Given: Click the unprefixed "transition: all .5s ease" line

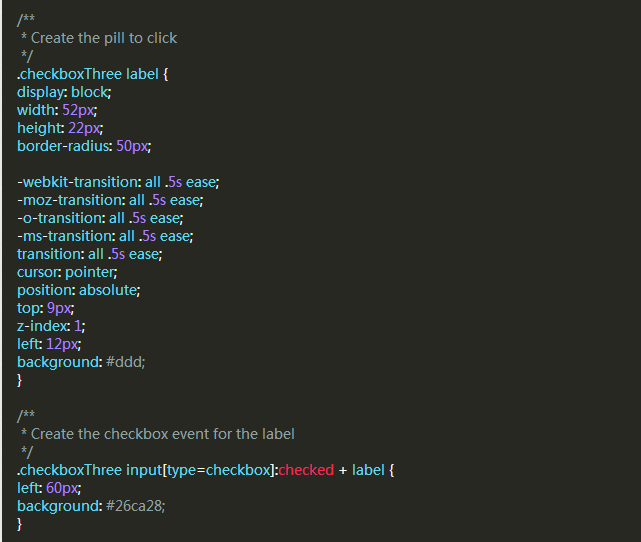Looking at the screenshot, I should (89, 254).
